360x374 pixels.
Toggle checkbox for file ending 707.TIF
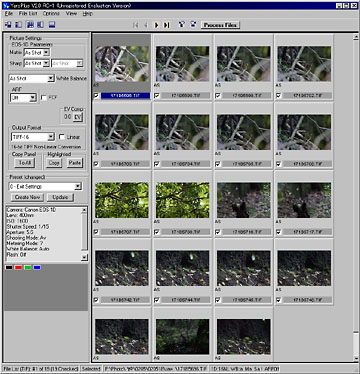(x=96, y=232)
